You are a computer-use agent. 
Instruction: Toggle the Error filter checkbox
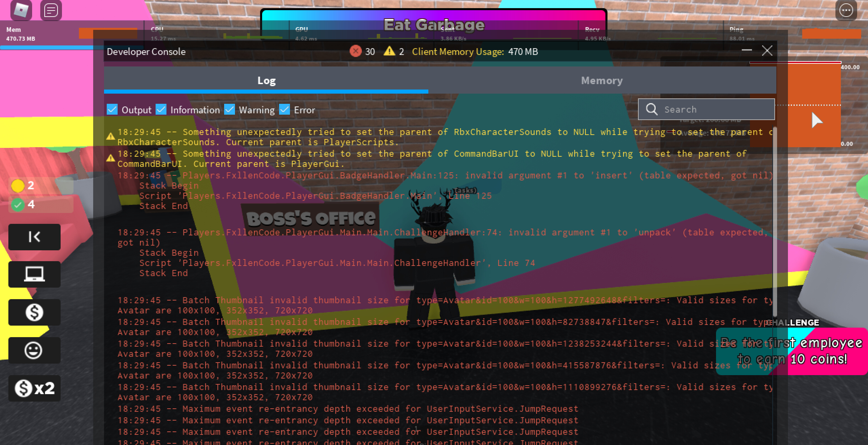click(x=285, y=109)
